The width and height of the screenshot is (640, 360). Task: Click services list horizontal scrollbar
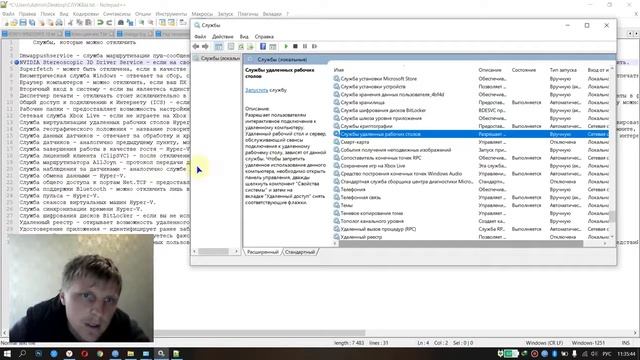click(x=460, y=244)
